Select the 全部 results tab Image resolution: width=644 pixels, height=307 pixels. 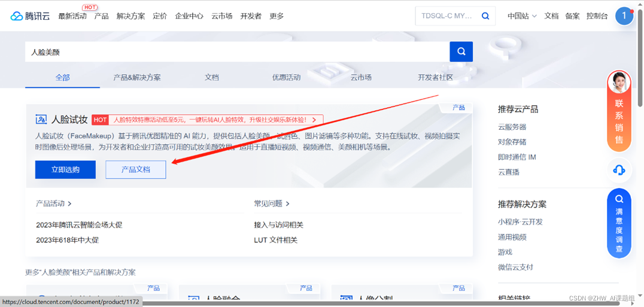[x=62, y=77]
